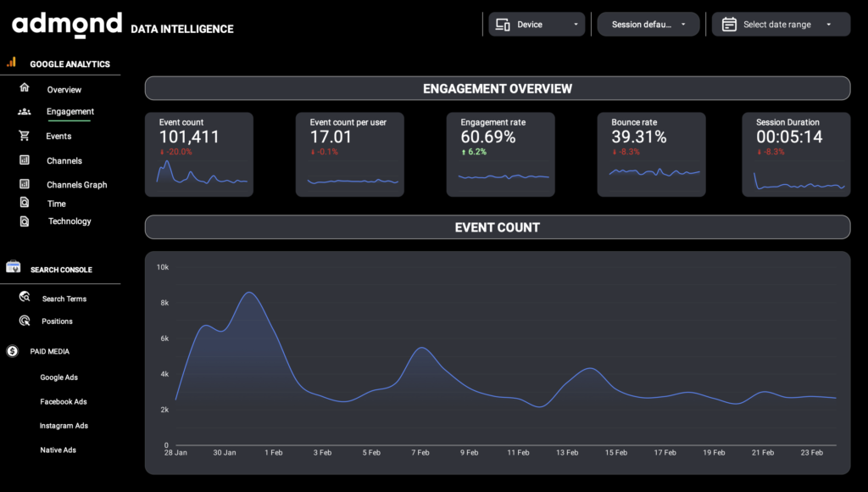Select Instagram Ads in sidebar

64,426
